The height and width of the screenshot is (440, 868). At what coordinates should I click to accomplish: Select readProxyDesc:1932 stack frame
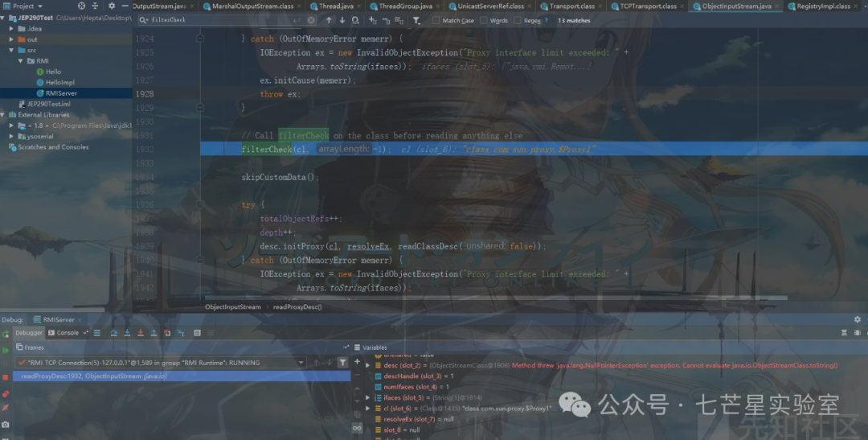(x=182, y=376)
